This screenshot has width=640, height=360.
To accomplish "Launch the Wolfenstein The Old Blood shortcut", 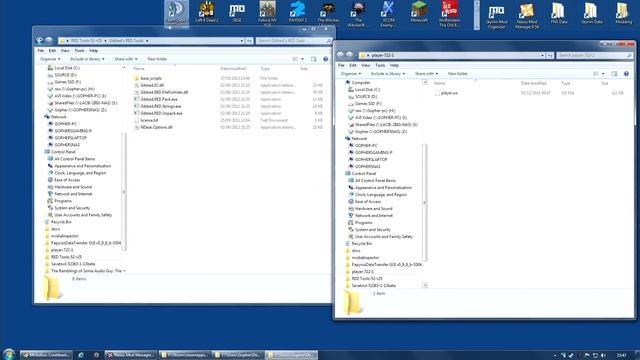I will (449, 13).
